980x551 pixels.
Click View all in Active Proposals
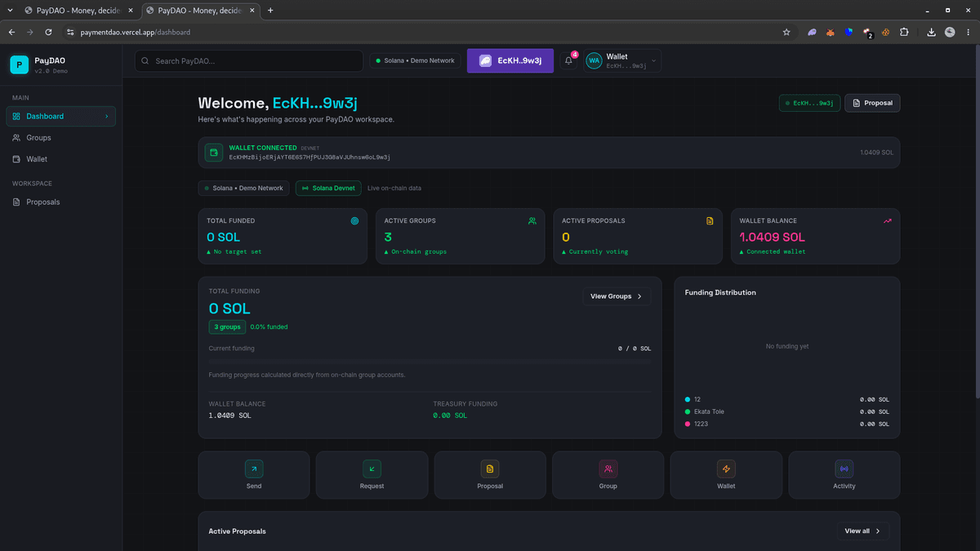point(862,531)
